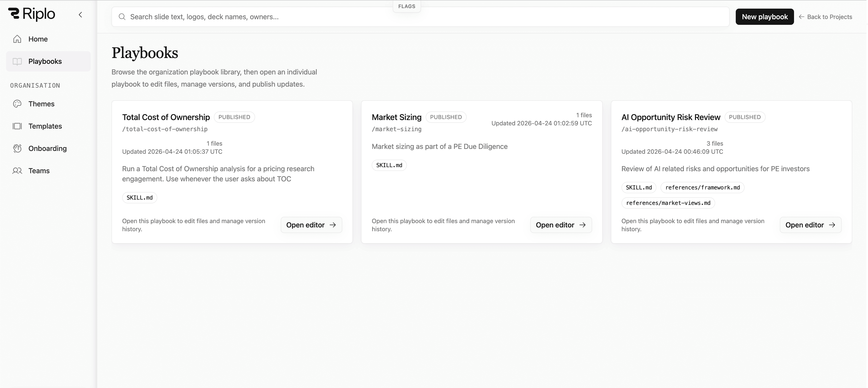Open editor for AI Opportunity Risk Review
The height and width of the screenshot is (388, 868).
coord(810,225)
